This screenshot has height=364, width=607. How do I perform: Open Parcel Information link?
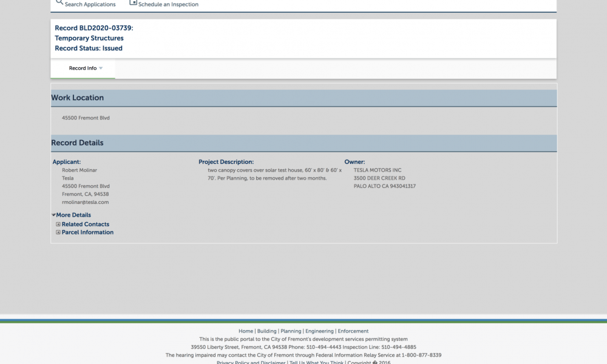[87, 232]
